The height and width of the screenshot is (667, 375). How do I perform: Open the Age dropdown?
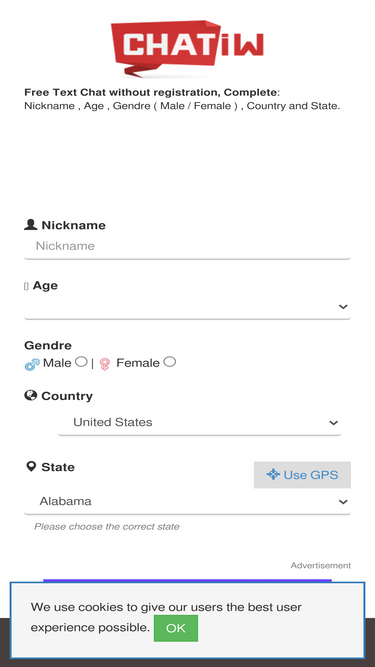click(x=187, y=307)
